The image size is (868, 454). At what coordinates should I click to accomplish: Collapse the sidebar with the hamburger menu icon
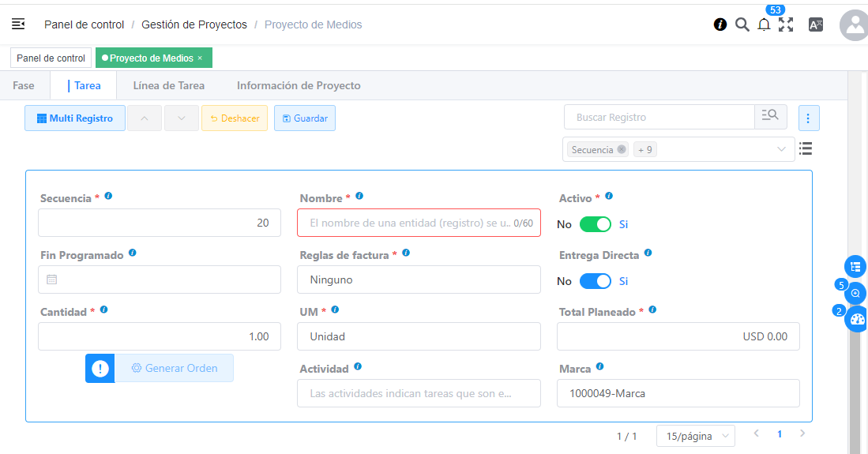(18, 24)
